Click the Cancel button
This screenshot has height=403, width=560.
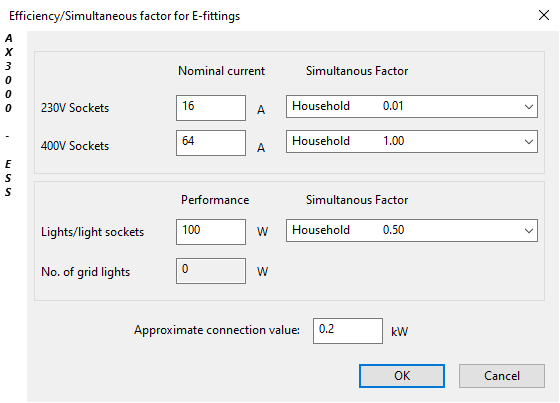click(x=502, y=376)
